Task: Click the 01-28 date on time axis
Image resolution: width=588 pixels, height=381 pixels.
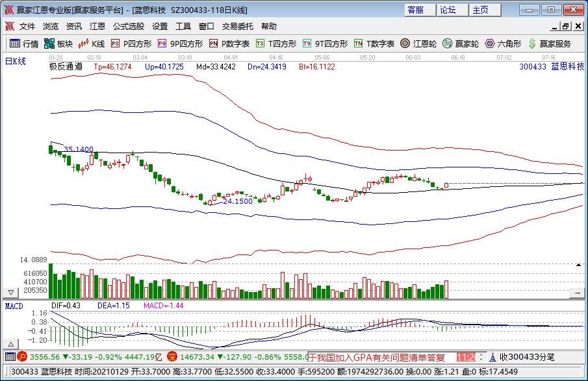Action: coord(56,57)
